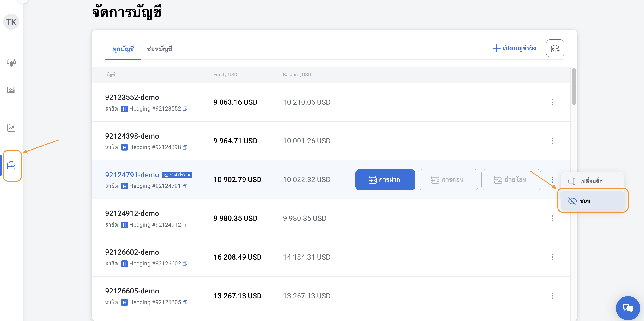This screenshot has height=321, width=644.
Task: Copy account number #92123552 icon
Action: pyautogui.click(x=185, y=109)
